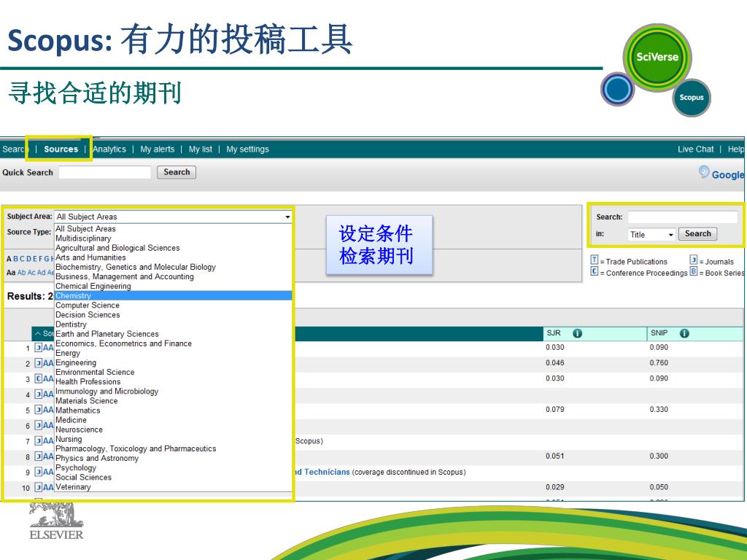Click the journal type icon in row 1
Viewport: 747px width, 560px height.
pyautogui.click(x=39, y=348)
